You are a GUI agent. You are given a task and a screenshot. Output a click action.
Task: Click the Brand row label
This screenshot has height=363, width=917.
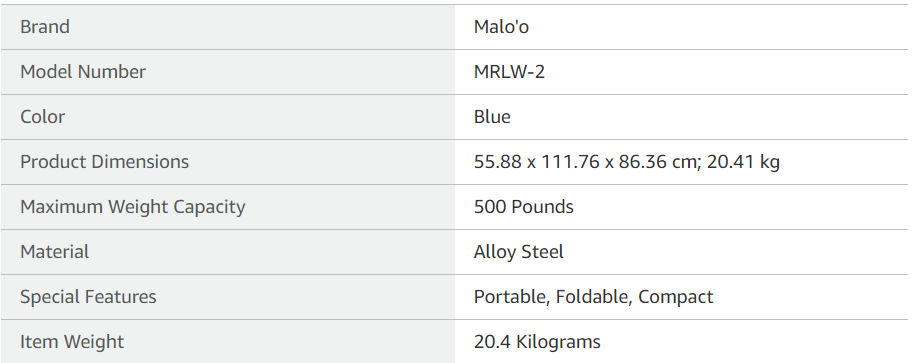44,27
